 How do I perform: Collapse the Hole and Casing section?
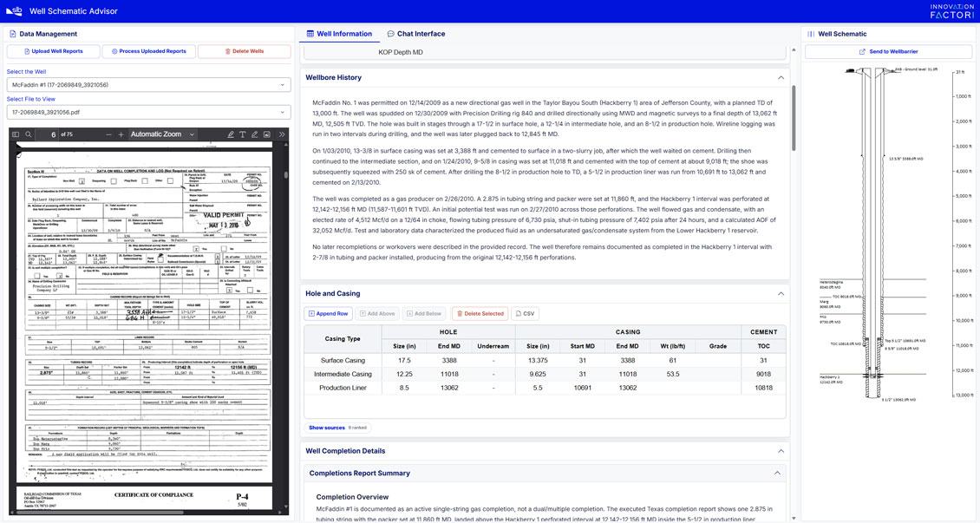pos(781,294)
